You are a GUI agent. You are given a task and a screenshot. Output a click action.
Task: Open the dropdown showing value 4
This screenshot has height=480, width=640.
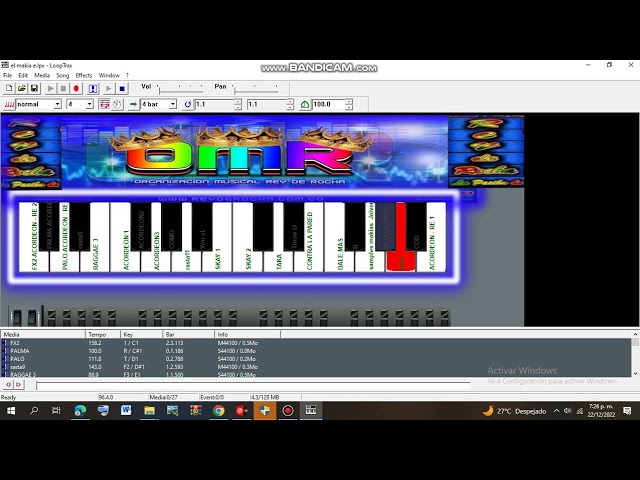click(x=89, y=104)
